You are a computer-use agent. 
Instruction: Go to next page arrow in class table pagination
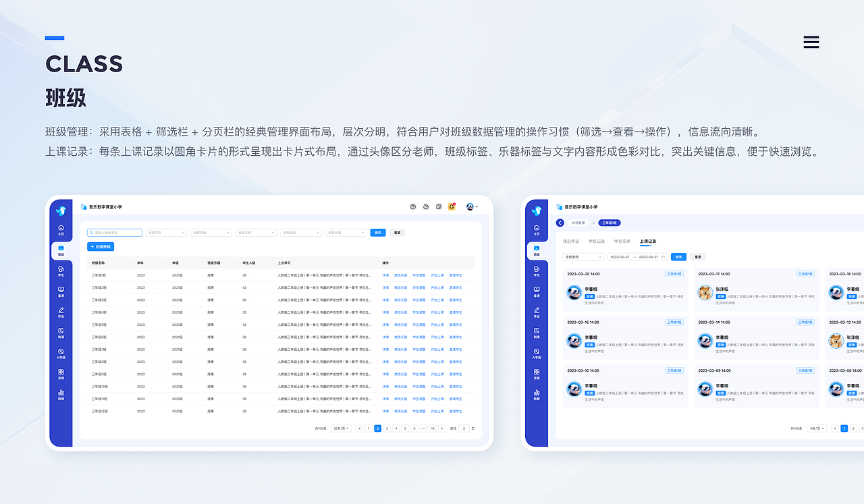click(x=442, y=428)
